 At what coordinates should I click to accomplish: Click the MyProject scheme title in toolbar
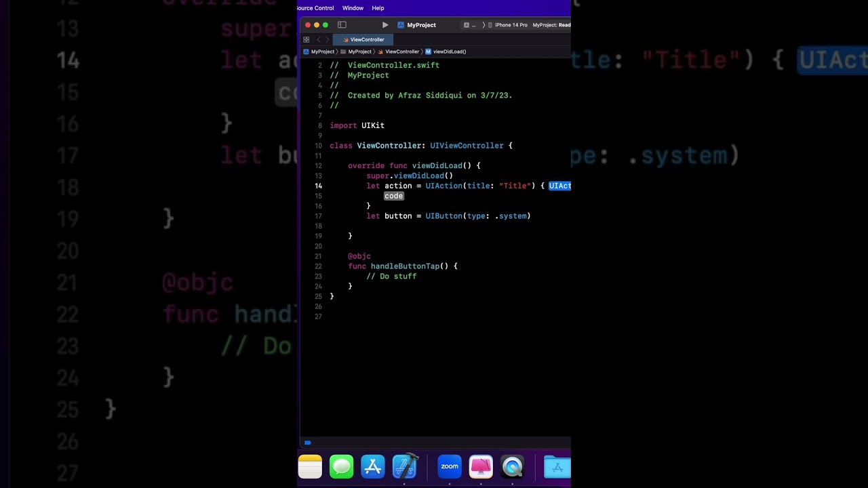coord(421,25)
